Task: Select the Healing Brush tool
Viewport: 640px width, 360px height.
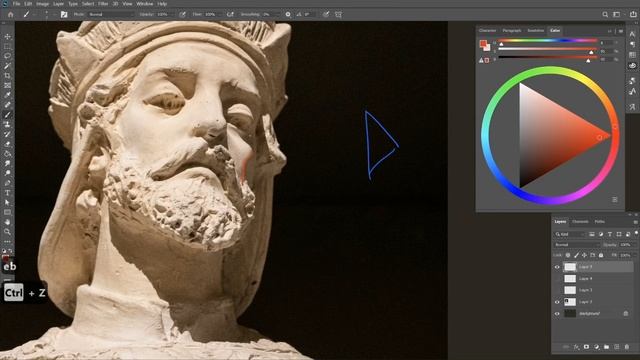Action: [7, 105]
